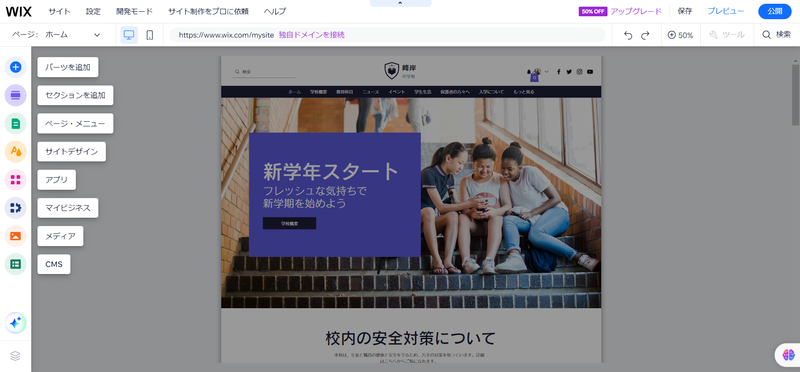Screen dimensions: 800x372
Task: Click the orange Site Design sidebar icon
Action: (x=15, y=152)
